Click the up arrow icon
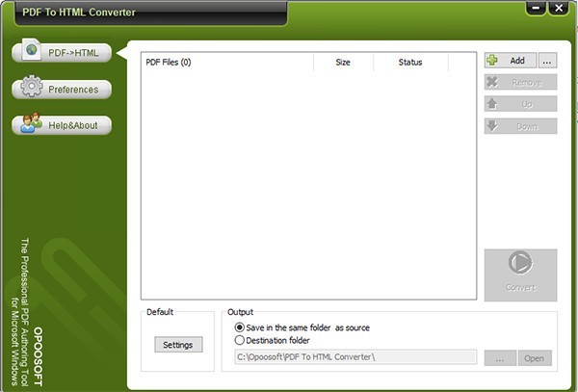This screenshot has height=392, width=578. pos(492,103)
